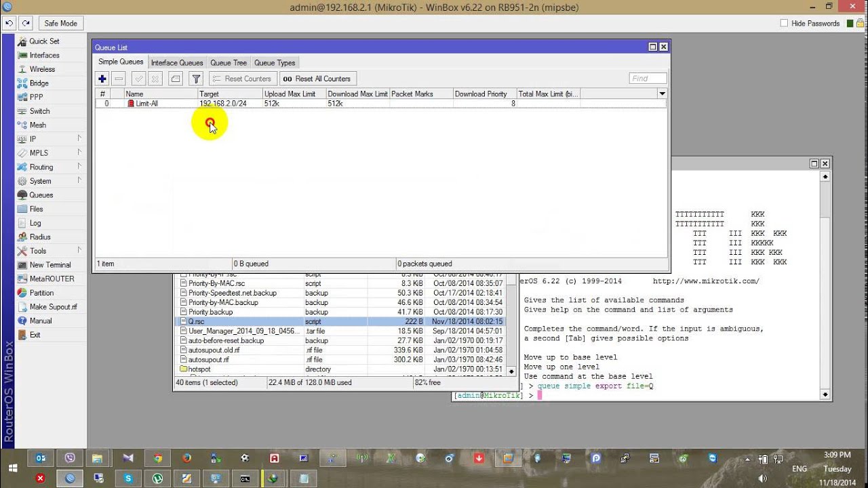868x488 pixels.
Task: Open Bridge from the sidebar
Action: point(39,83)
